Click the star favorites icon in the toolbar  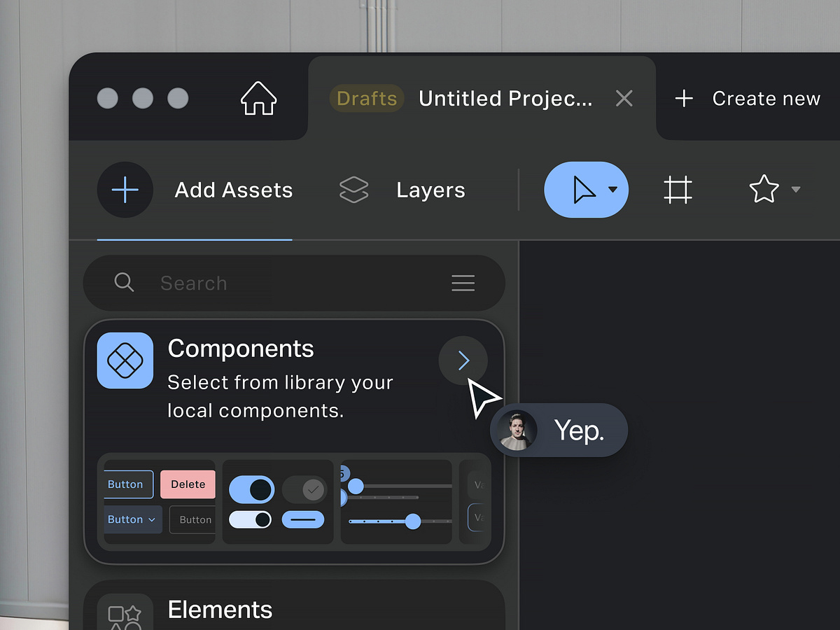[x=765, y=189]
